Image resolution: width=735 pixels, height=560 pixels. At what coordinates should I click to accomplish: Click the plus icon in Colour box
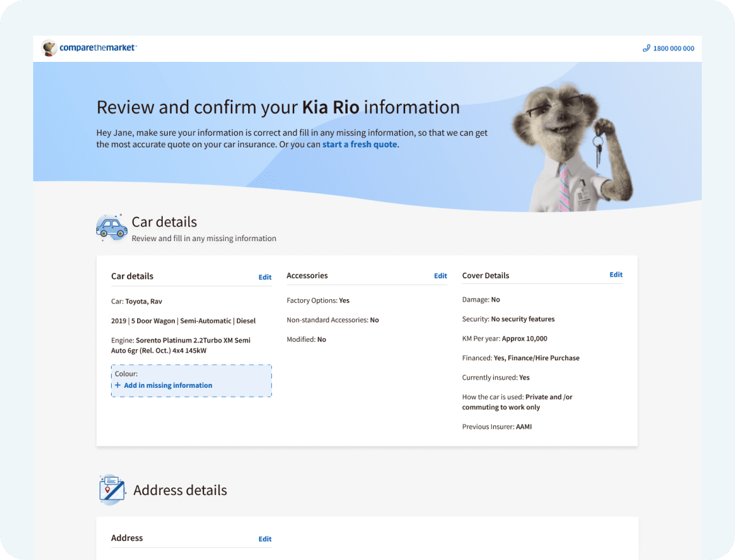[x=117, y=385]
